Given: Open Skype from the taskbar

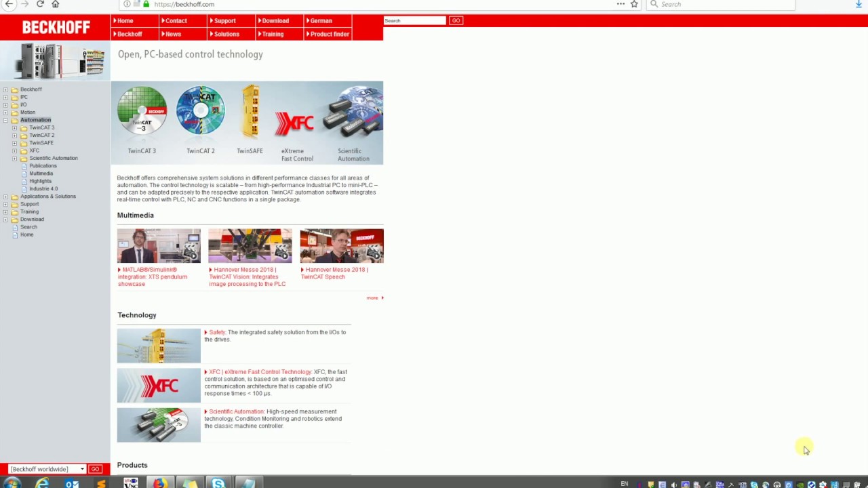Looking at the screenshot, I should pyautogui.click(x=218, y=483).
